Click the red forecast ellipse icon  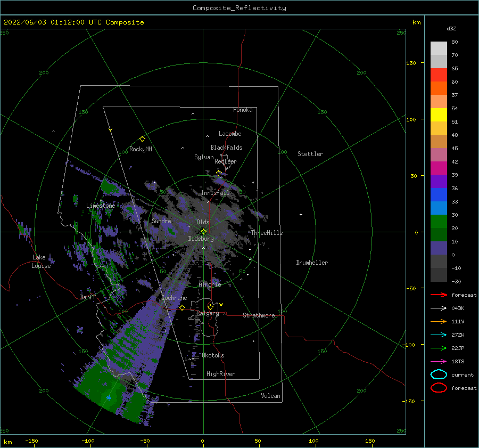click(439, 388)
